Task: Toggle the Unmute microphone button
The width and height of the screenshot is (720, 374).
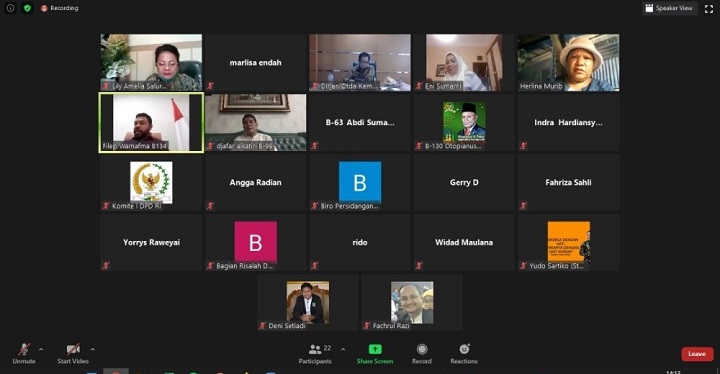Action: (x=24, y=354)
